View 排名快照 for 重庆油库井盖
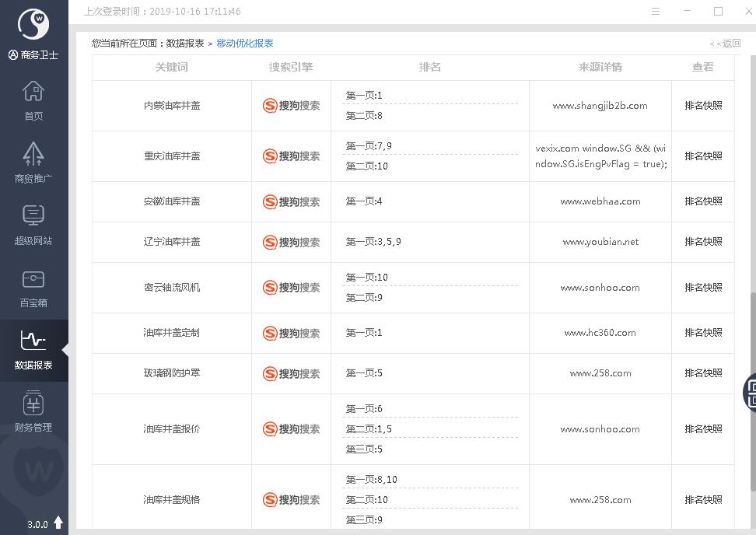Screen dimensions: 756x535 tap(703, 156)
